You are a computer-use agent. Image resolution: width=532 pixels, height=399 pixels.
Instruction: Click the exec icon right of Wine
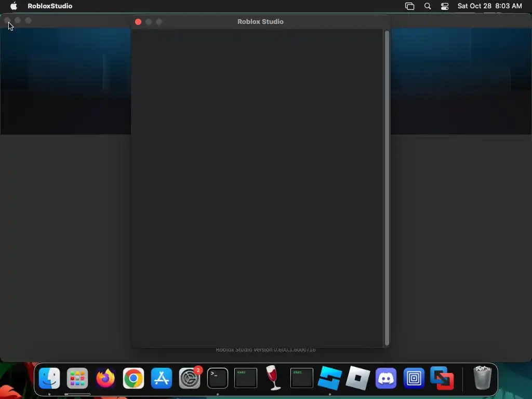click(302, 378)
